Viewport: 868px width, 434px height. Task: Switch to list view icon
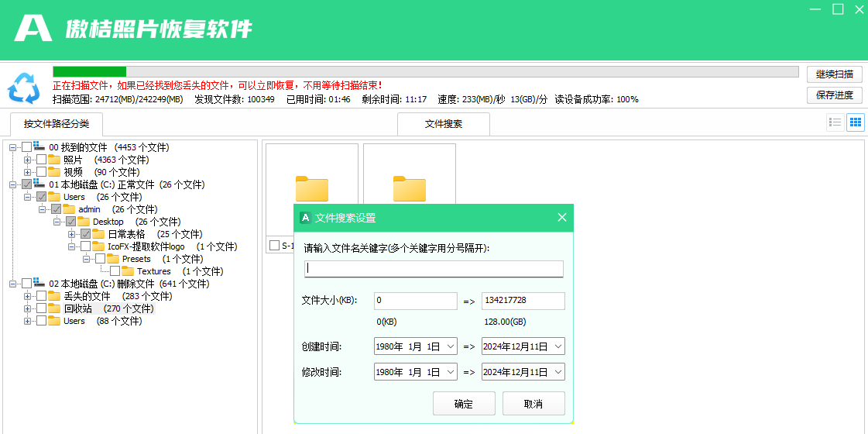pos(835,122)
